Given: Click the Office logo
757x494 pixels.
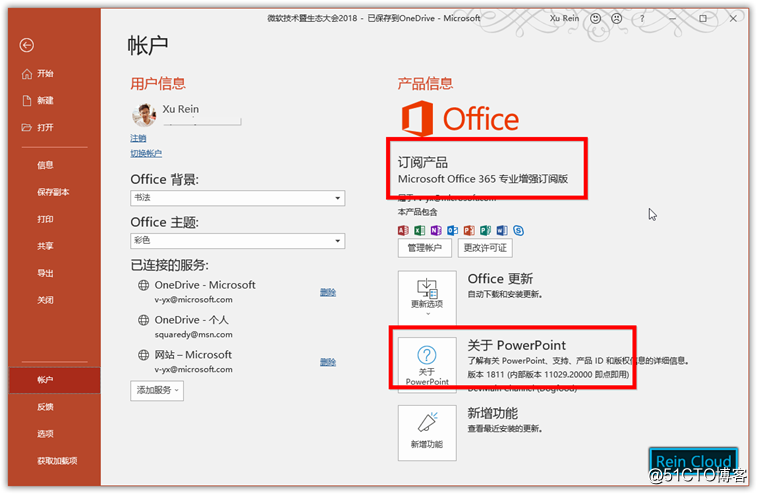Looking at the screenshot, I should [460, 118].
